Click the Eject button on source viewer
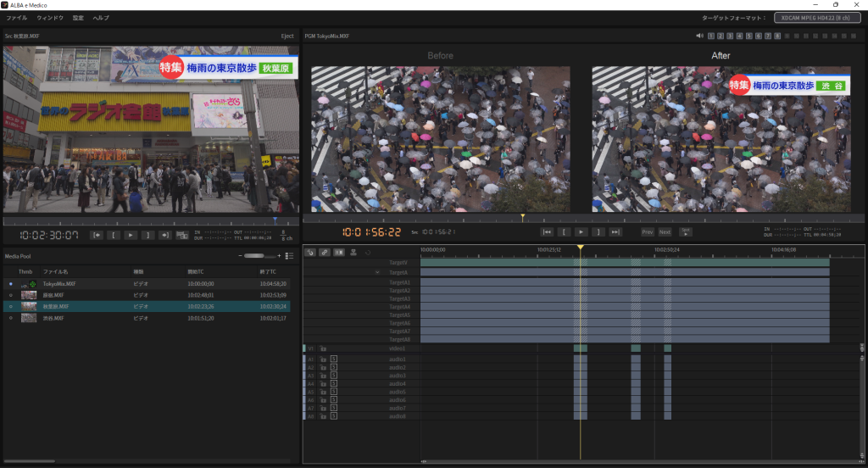Viewport: 868px width, 468px height. tap(287, 36)
